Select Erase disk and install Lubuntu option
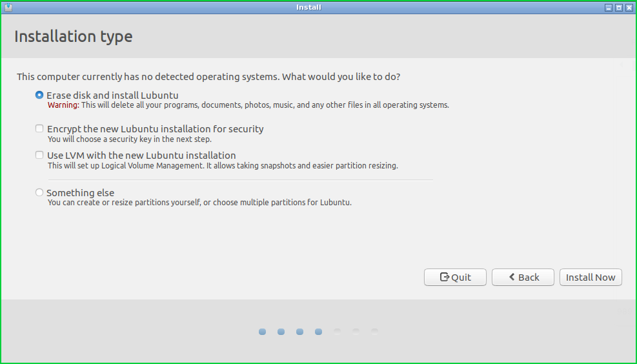 (39, 95)
